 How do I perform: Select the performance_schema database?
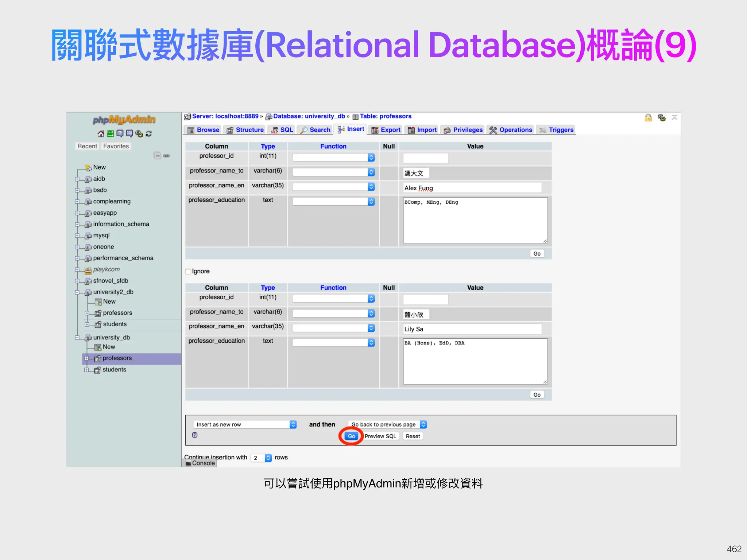coord(123,258)
